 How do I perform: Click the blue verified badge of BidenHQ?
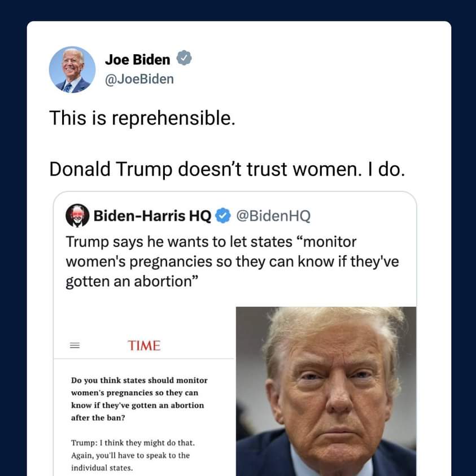(x=223, y=216)
